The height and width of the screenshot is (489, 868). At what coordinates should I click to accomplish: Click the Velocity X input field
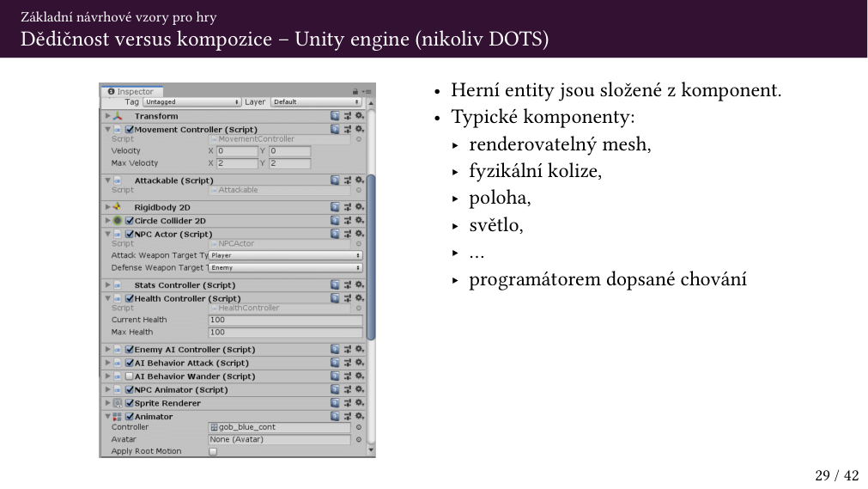click(x=237, y=150)
